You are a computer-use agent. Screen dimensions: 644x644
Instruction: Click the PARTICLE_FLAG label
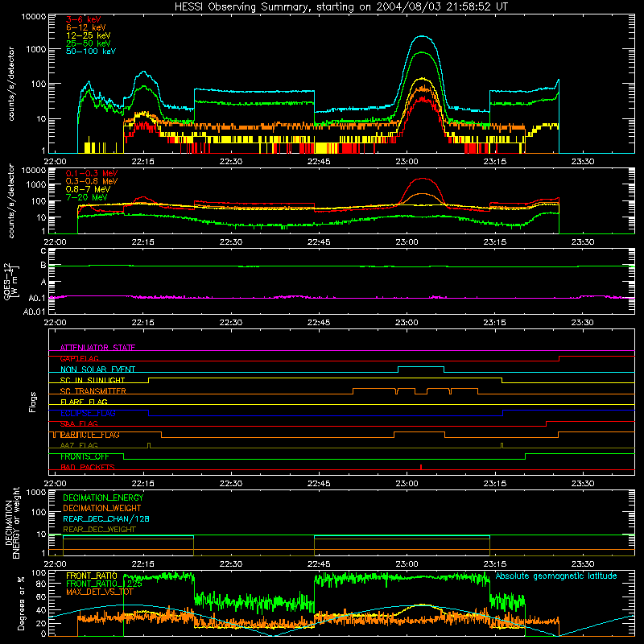(x=90, y=435)
